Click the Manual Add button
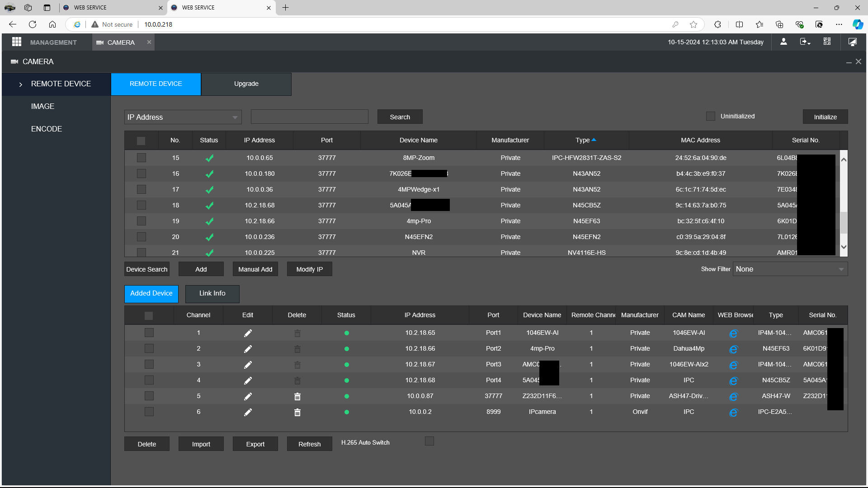Screen dimensions: 868x488 pos(255,269)
